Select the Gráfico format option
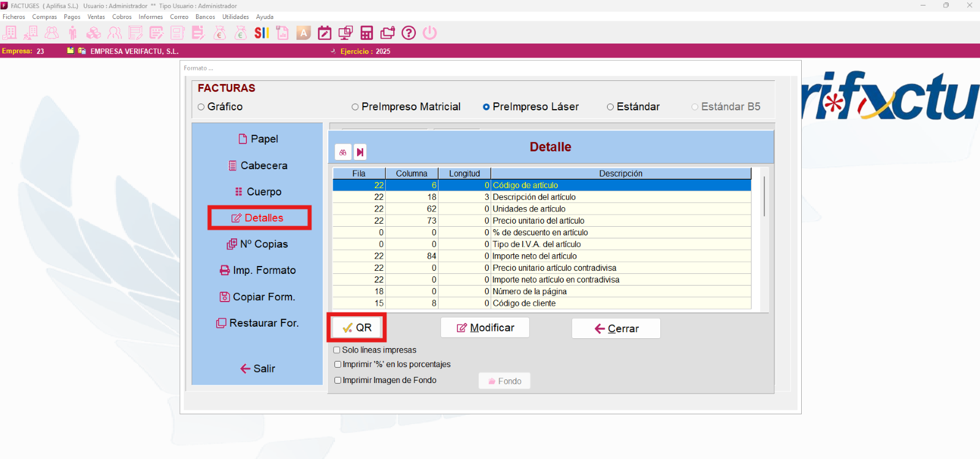 220,107
